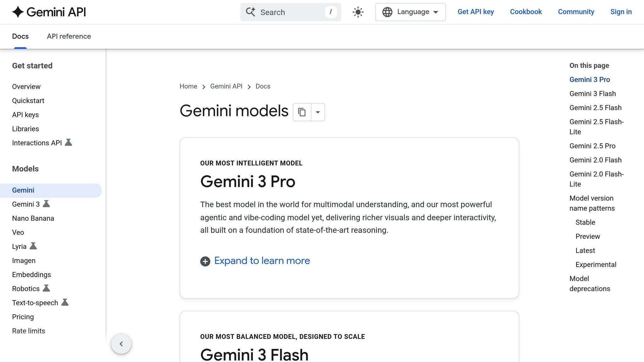Open the Pricing page from the sidebar

click(23, 316)
